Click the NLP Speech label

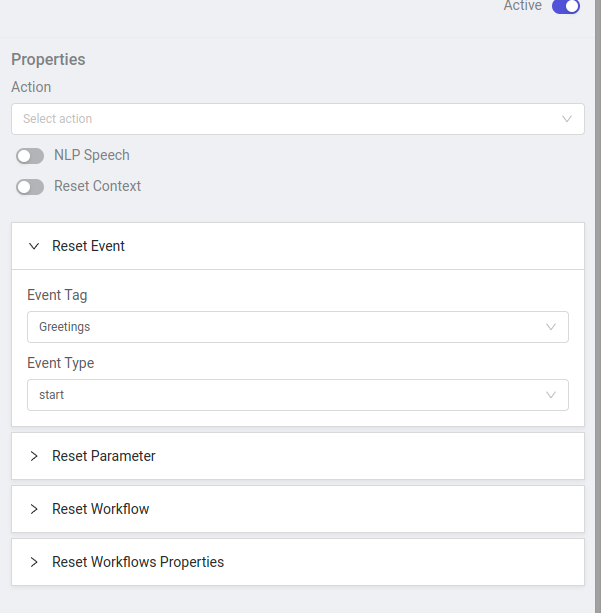92,155
